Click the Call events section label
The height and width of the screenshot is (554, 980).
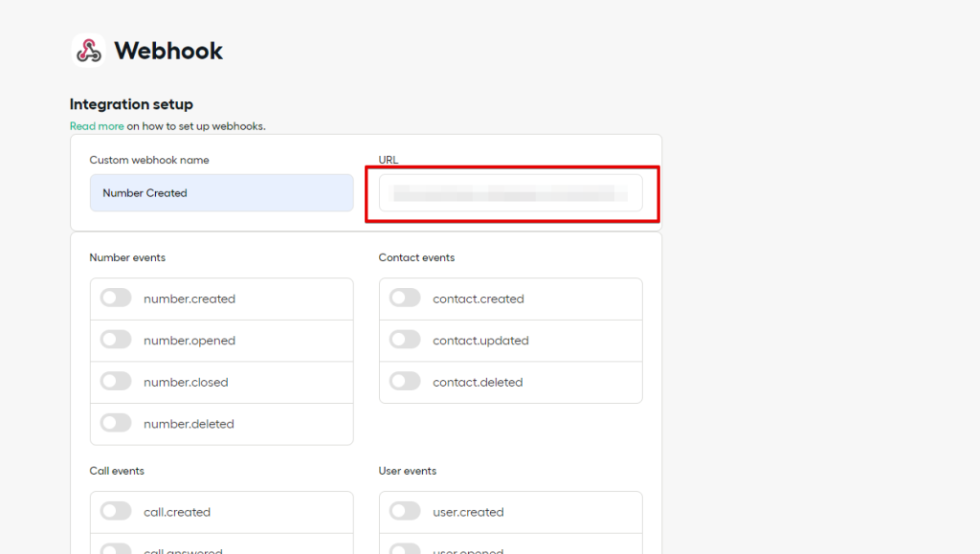coord(117,471)
